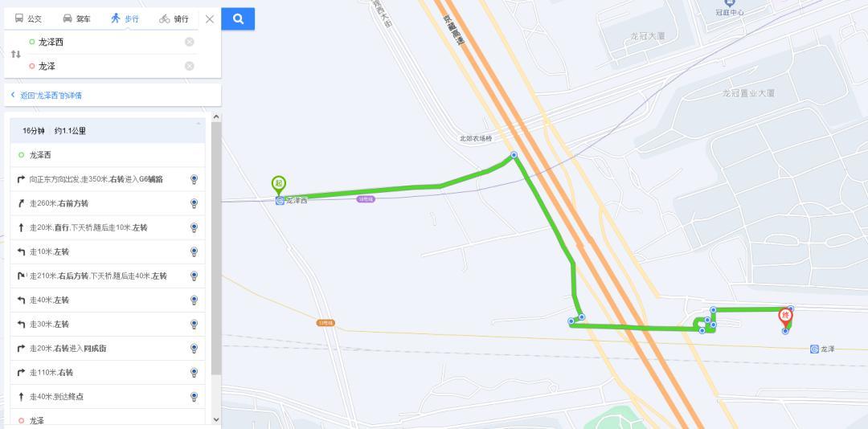Viewport: 868px width, 429px height.
Task: Clear the 龙泽西 start field
Action: (x=190, y=42)
